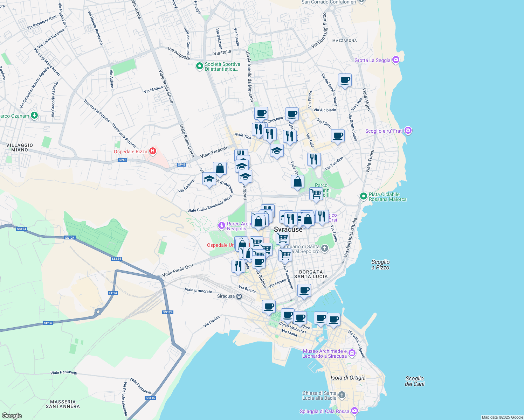Open the school marker below Viale Tica
The height and width of the screenshot is (420, 524).
277,152
